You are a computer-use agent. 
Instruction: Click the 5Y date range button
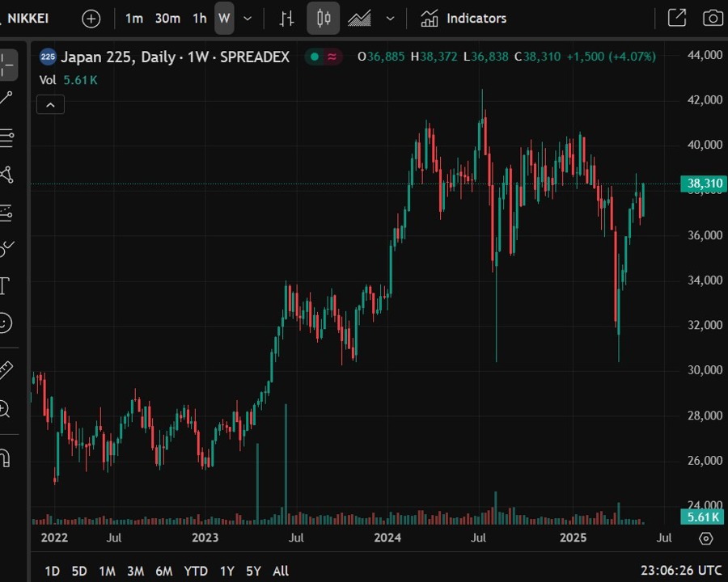(253, 571)
